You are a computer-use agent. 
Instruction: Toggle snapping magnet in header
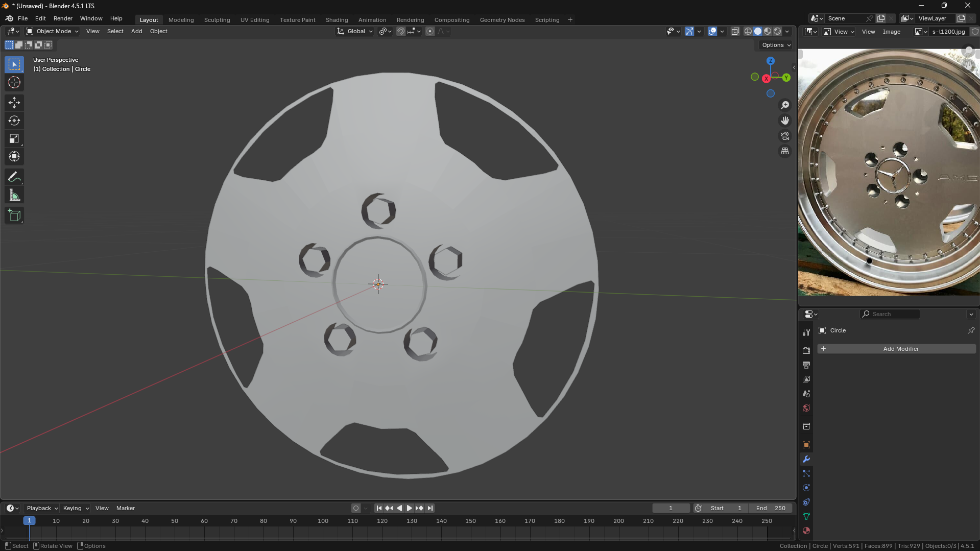(401, 31)
